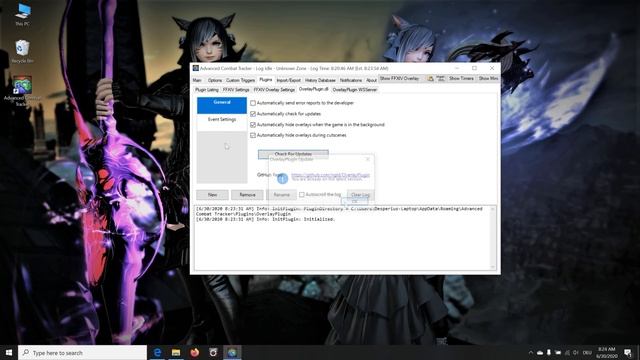This screenshot has height=360, width=640.
Task: Select General in the overlay list
Action: 222,105
